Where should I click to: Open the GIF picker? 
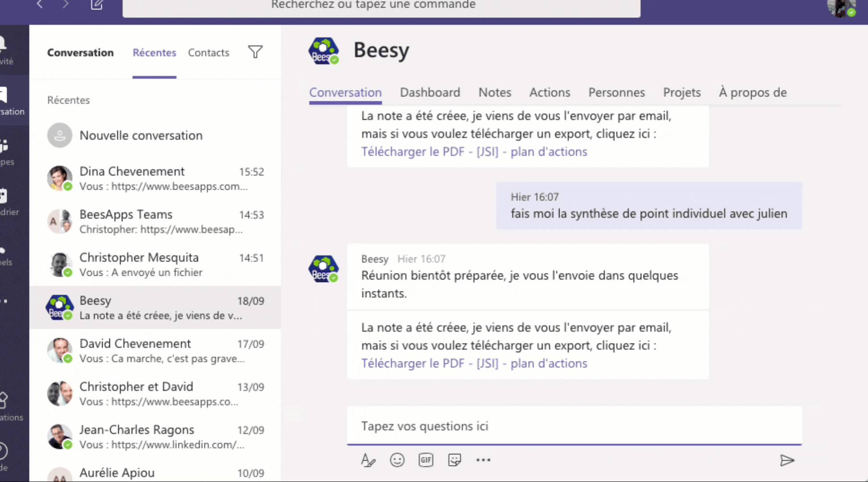pyautogui.click(x=426, y=460)
